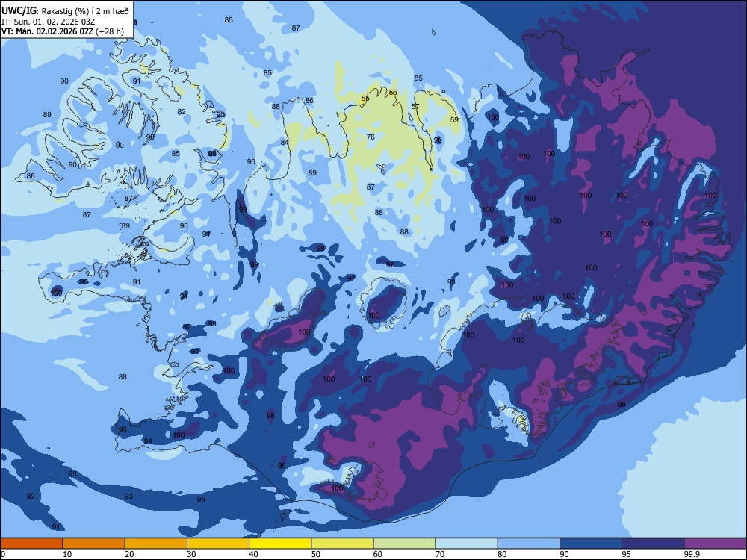Choose the dark blue 90–95 legend swatch
The image size is (747, 560).
pyautogui.click(x=591, y=544)
